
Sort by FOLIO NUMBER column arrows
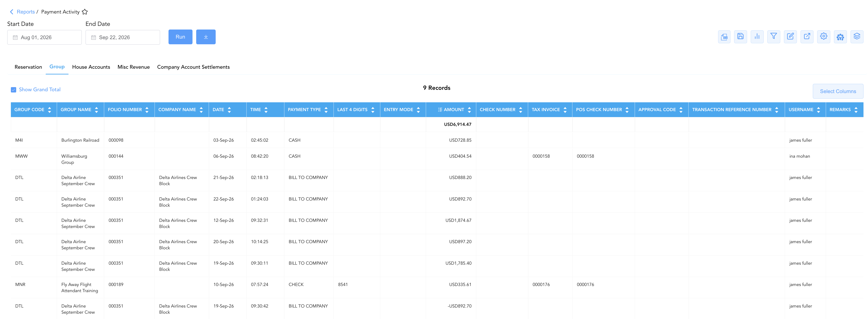tap(147, 110)
